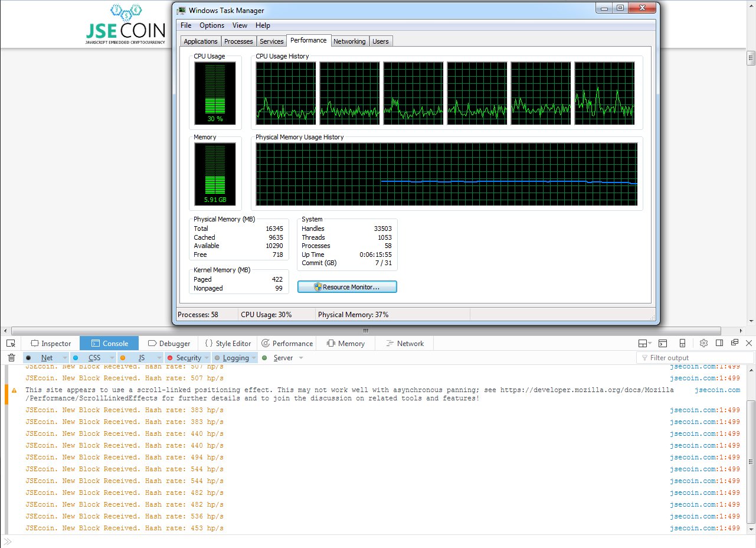The height and width of the screenshot is (548, 756).
Task: Enable Responsive Design Mode icon
Action: coord(682,343)
